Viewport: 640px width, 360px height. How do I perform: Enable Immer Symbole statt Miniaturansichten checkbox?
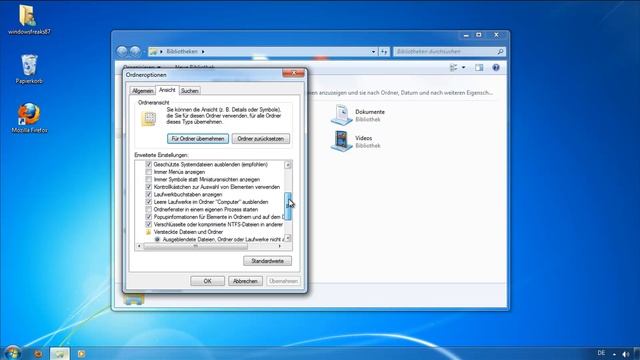[x=149, y=179]
